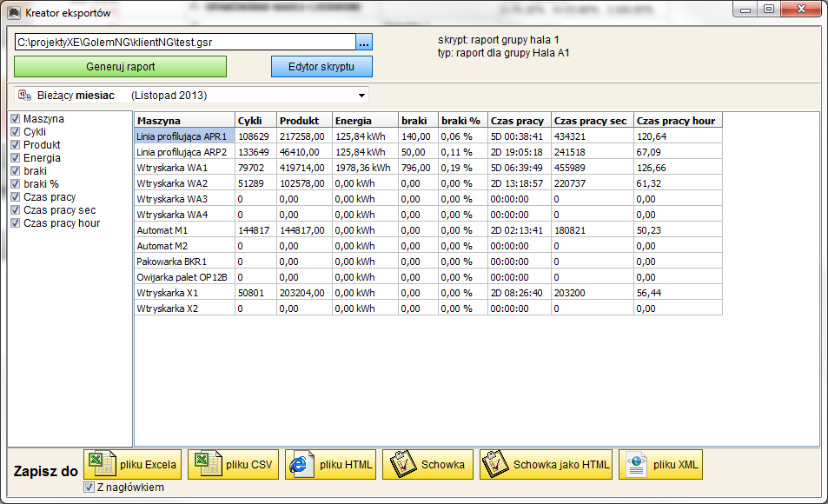Select the Pakowarka BKR1 cell

[184, 262]
